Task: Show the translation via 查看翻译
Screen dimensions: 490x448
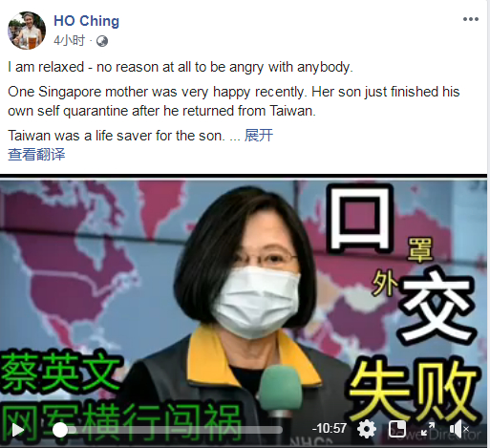Action: pos(36,155)
